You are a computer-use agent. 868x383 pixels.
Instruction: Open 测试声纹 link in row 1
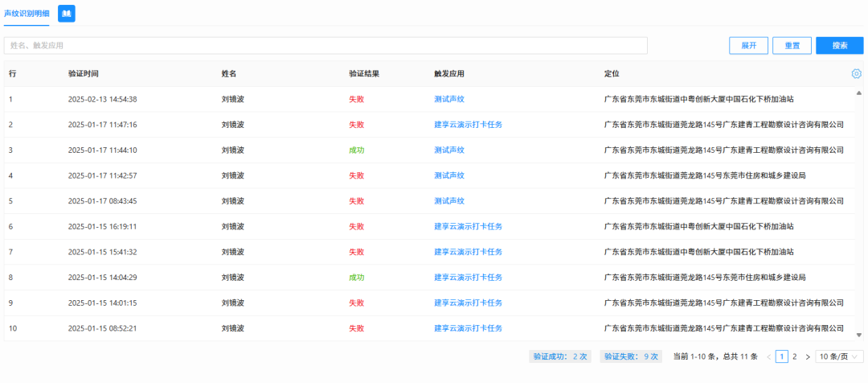coord(449,100)
